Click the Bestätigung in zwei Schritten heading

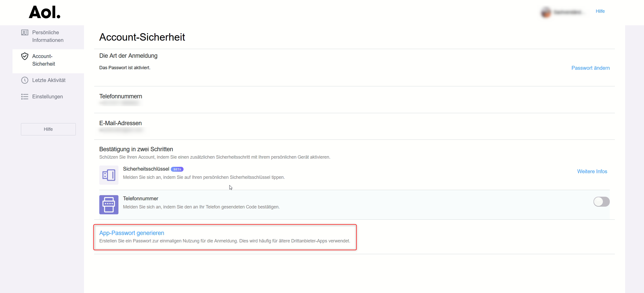tap(136, 149)
